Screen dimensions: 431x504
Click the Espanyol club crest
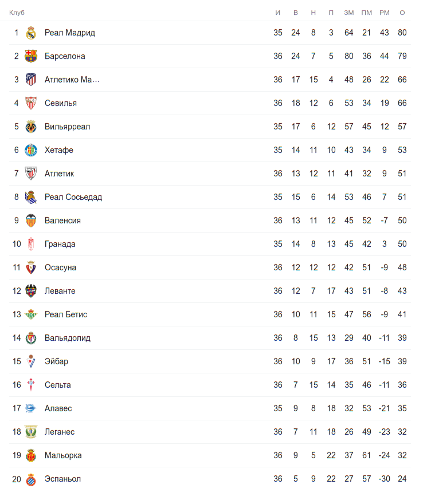point(31,479)
